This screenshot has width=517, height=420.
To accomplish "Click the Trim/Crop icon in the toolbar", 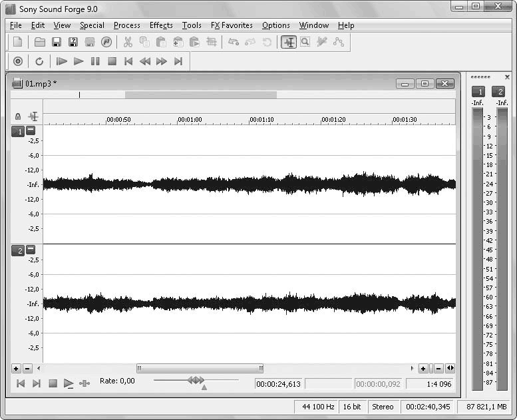I will [x=212, y=42].
